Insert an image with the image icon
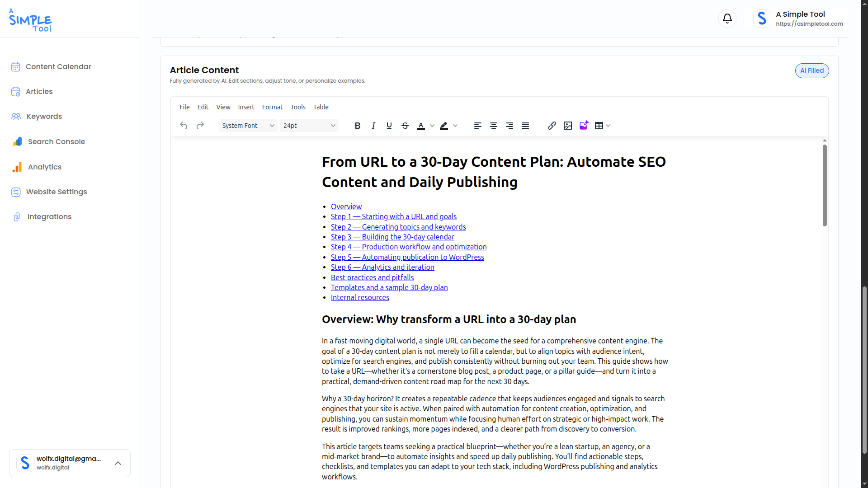 click(567, 125)
